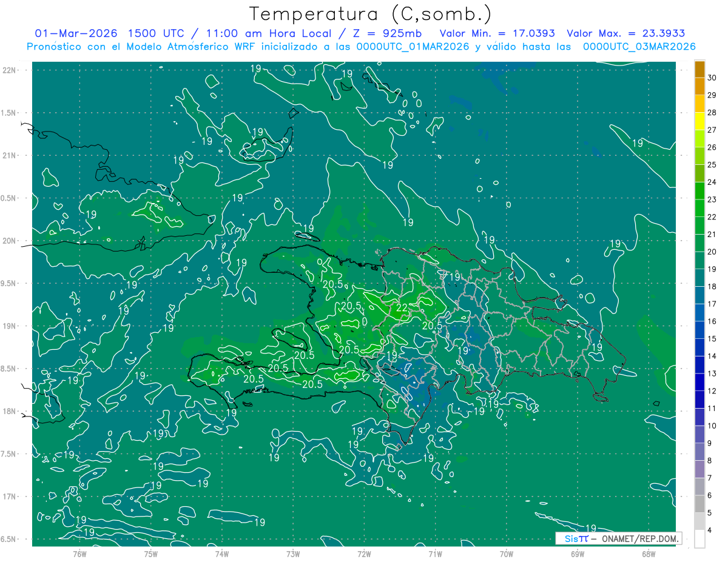Click the '70W' longitude axis label
This screenshot has width=728, height=562.
507,554
